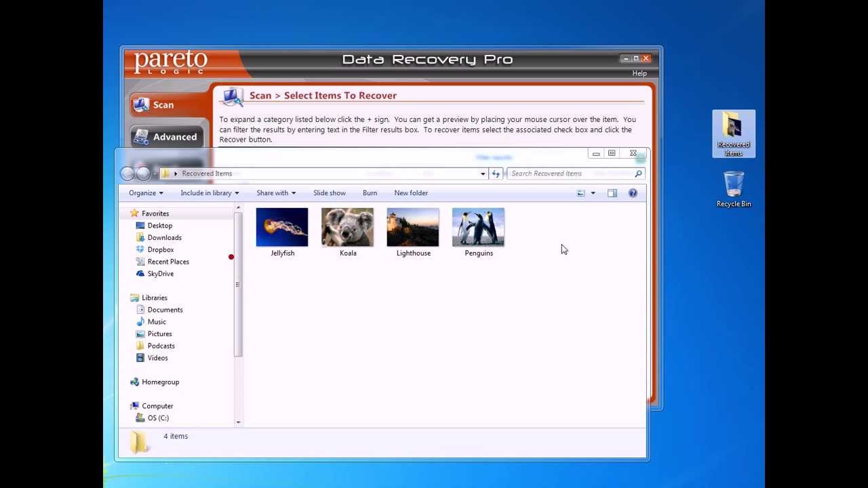Select Libraries in navigation pane
868x488 pixels.
[155, 298]
